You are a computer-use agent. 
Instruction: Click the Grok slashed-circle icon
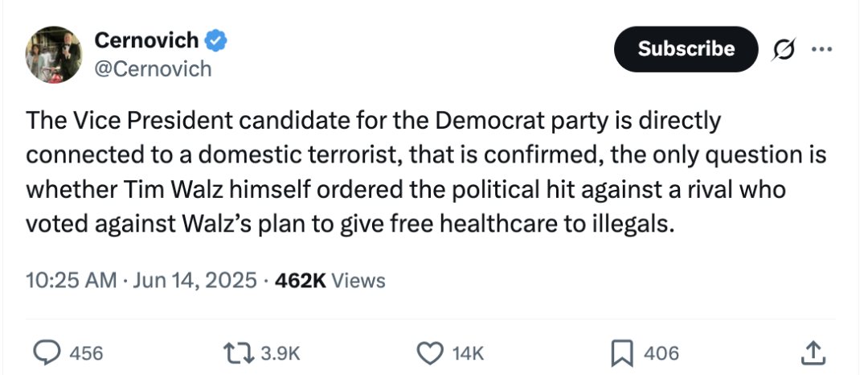(x=784, y=49)
